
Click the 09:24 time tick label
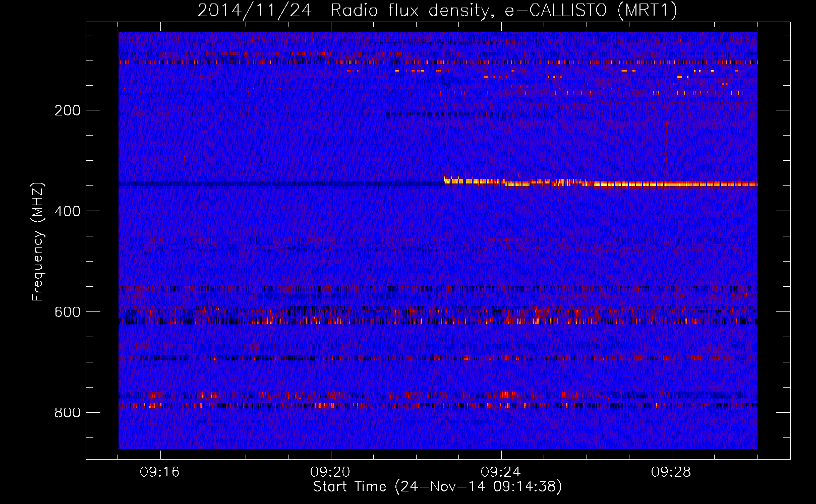501,472
